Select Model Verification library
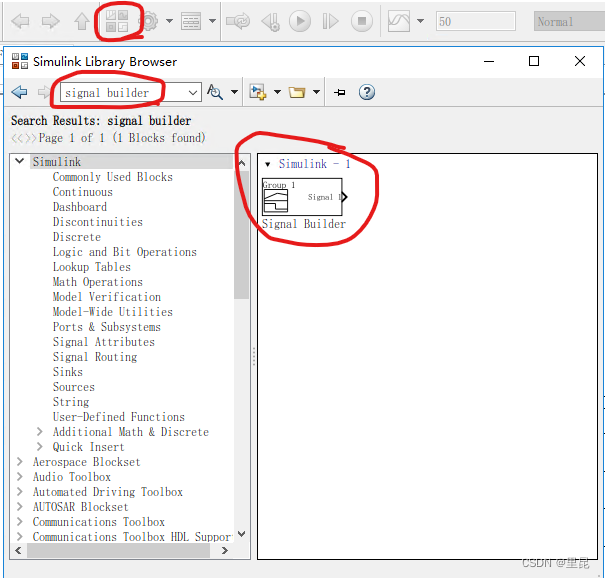 tap(106, 297)
